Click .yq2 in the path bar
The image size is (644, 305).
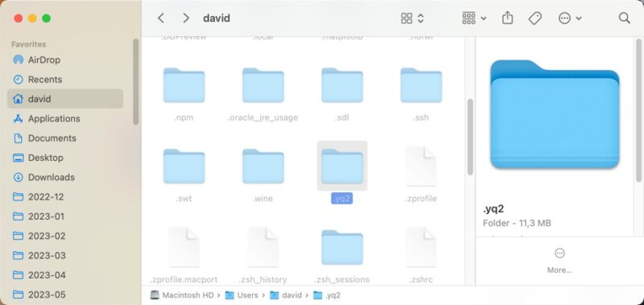click(x=328, y=295)
